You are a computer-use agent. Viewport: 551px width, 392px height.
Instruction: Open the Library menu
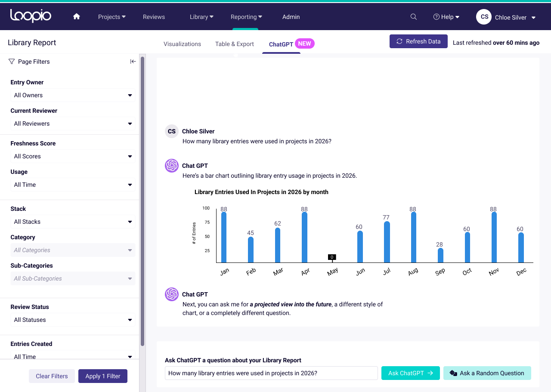click(x=201, y=17)
